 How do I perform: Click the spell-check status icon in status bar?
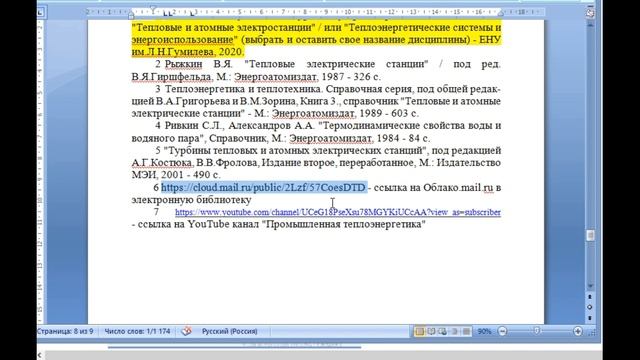[187, 331]
